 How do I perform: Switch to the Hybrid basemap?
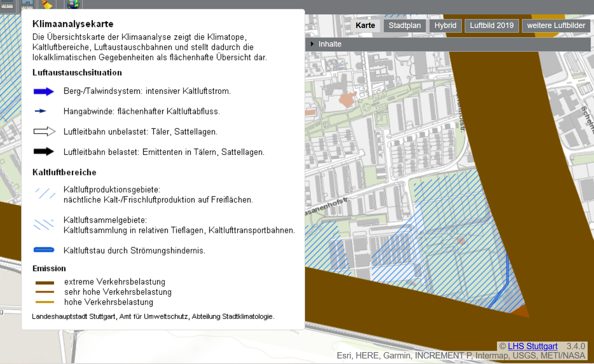point(445,25)
